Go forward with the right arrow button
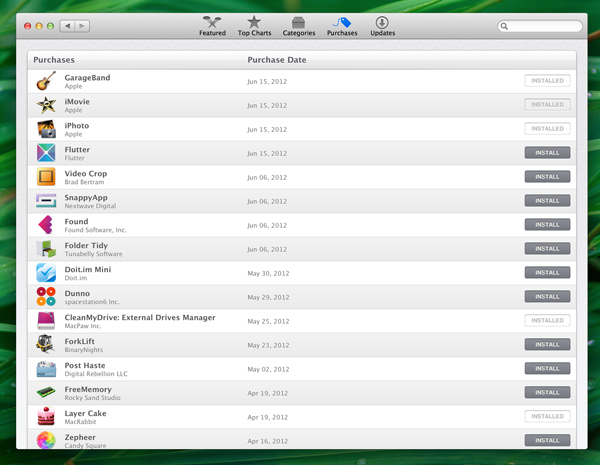 point(82,26)
